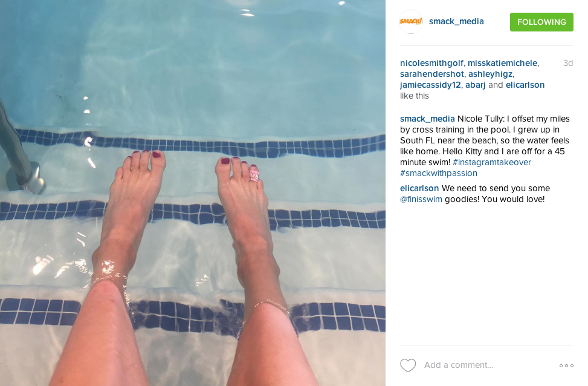
Task: Open the #smackwithpassion hashtag
Action: point(438,173)
